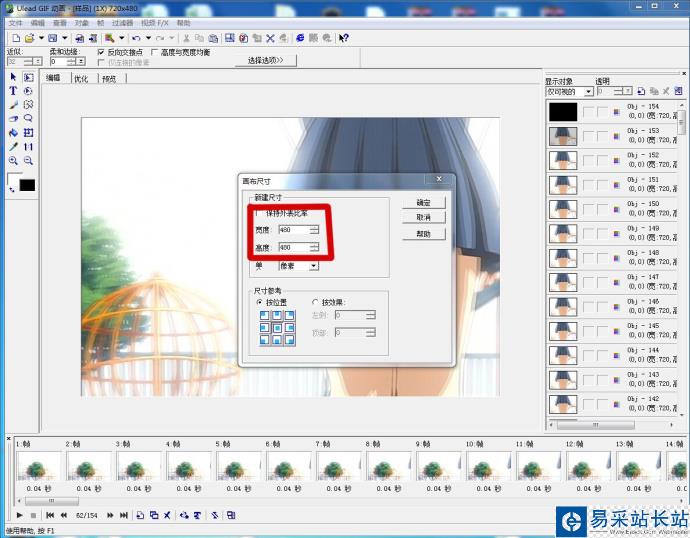The width and height of the screenshot is (690, 538).
Task: Click the Save disk toolbar icon
Action: pyautogui.click(x=53, y=38)
